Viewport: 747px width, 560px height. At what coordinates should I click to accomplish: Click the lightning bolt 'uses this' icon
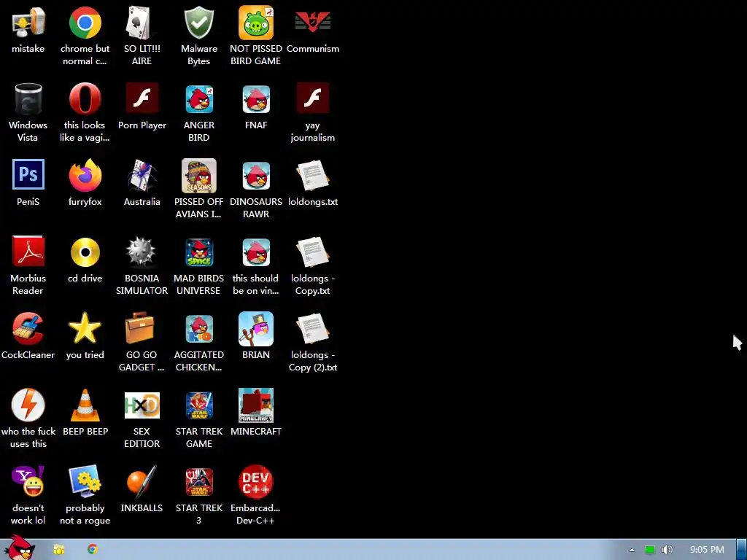tap(28, 405)
